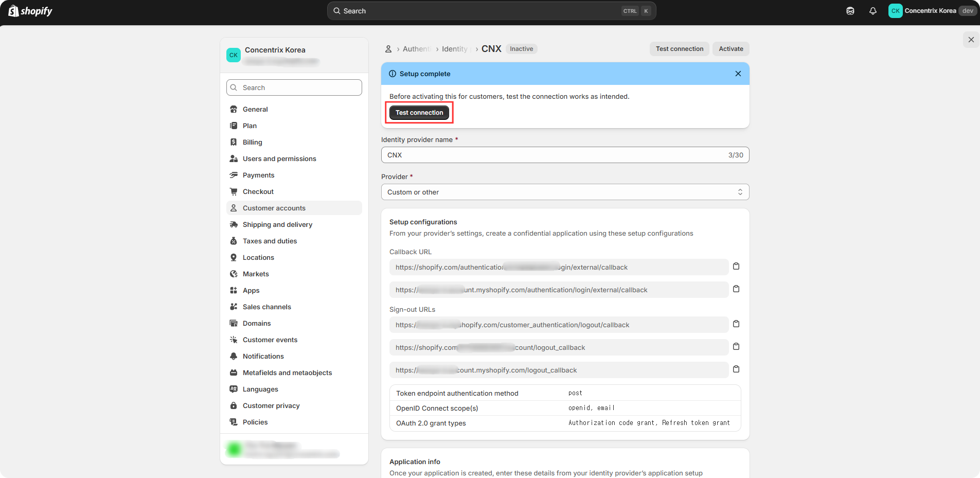This screenshot has width=980, height=478.
Task: Open the Sidekick assistant icon in top bar
Action: pyautogui.click(x=850, y=11)
